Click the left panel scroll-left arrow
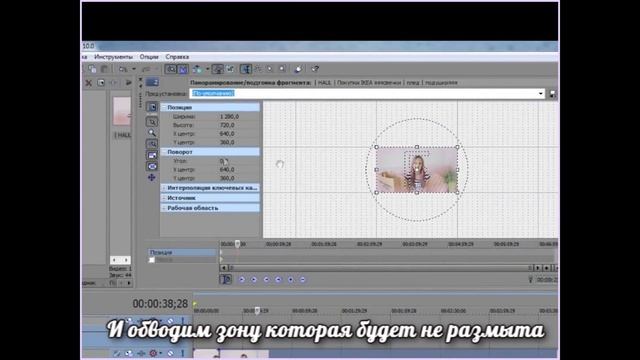This screenshot has height=360, width=640. tap(114, 260)
